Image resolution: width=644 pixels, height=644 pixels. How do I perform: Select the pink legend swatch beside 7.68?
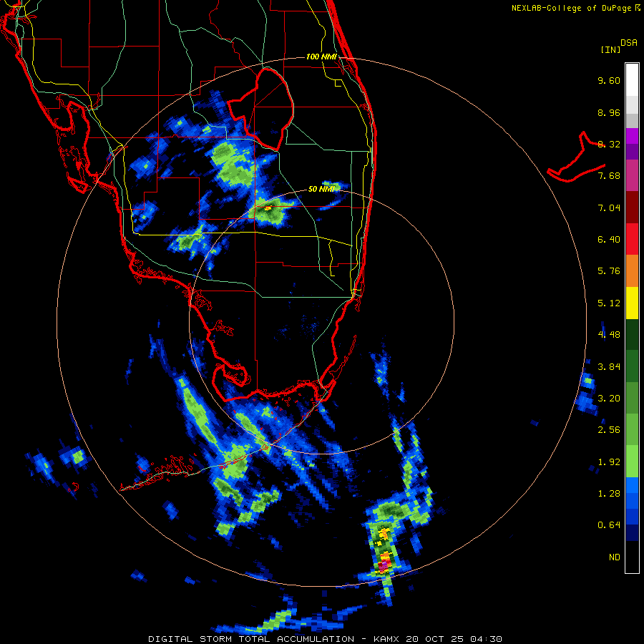632,176
